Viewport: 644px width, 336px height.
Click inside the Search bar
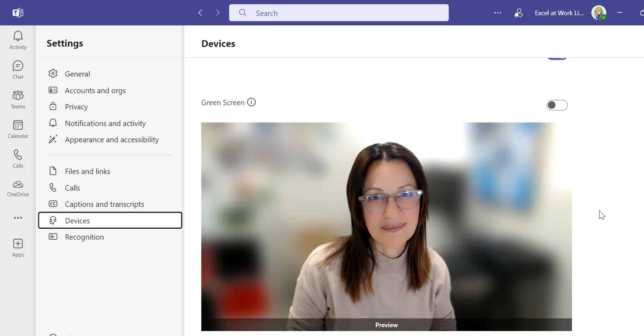[x=338, y=13]
